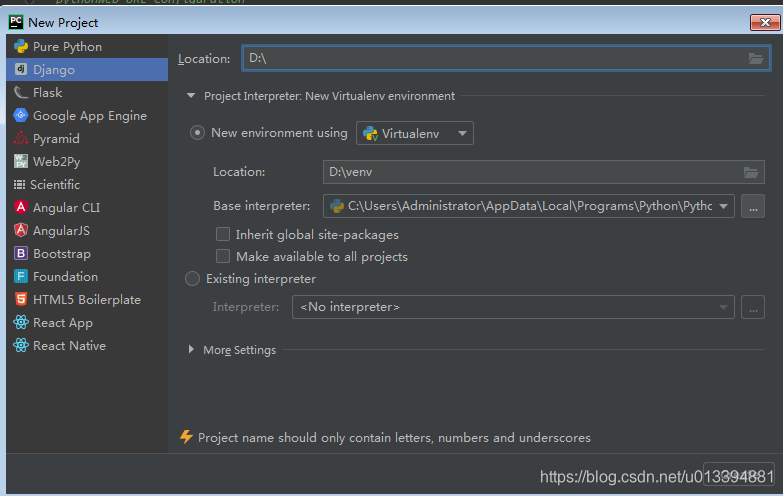Viewport: 783px width, 496px height.
Task: Click the Web2Py icon
Action: pyautogui.click(x=21, y=161)
